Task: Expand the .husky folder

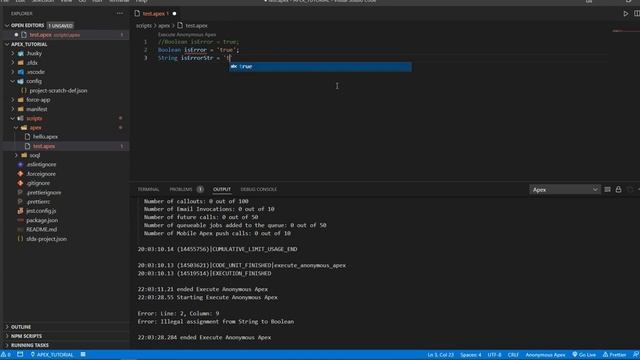Action: coord(34,53)
